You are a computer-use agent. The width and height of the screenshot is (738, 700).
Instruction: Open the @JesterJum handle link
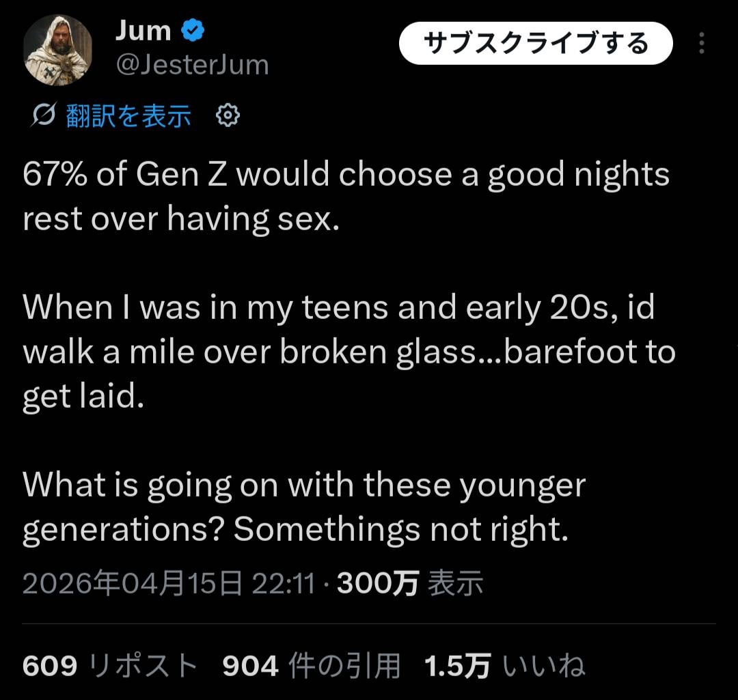pos(192,66)
